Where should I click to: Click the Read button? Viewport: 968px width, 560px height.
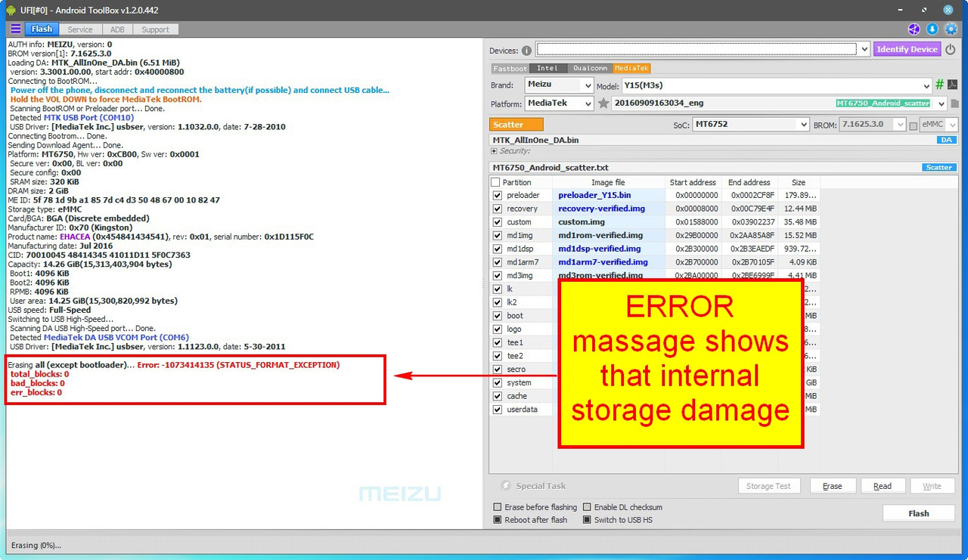[883, 486]
